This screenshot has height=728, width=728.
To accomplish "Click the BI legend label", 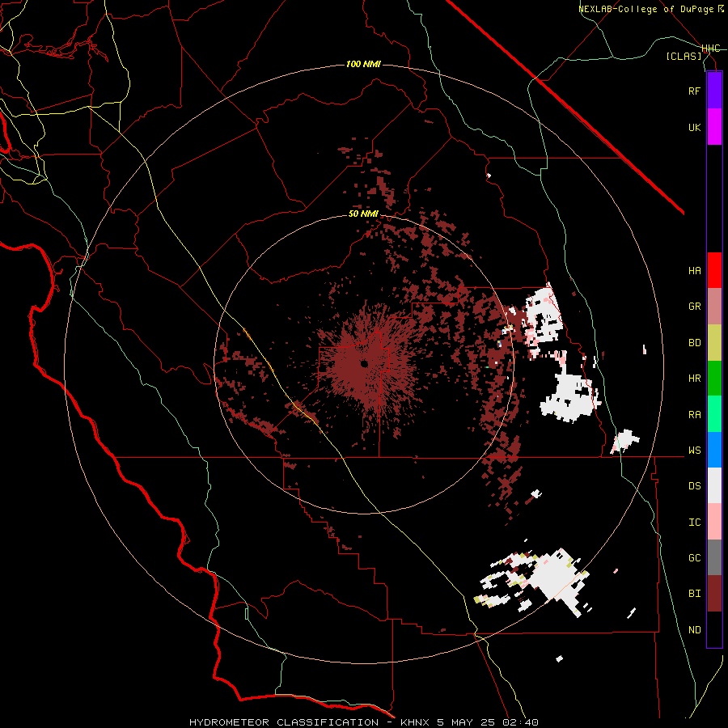I will (x=694, y=594).
